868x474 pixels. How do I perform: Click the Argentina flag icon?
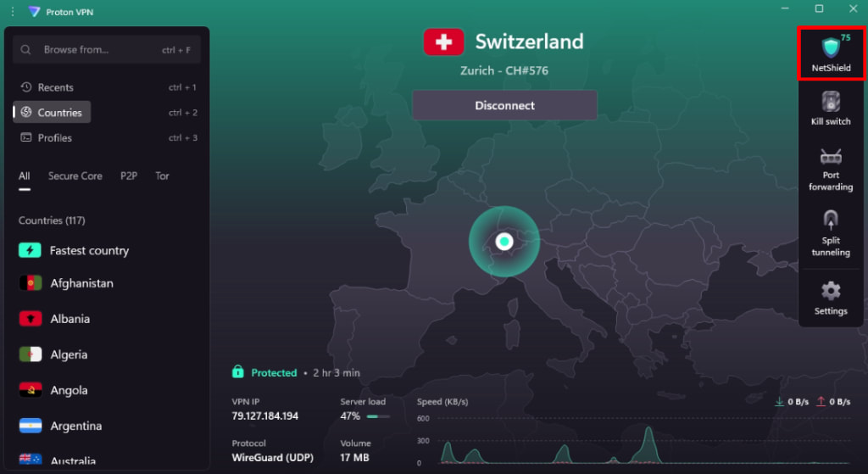point(31,426)
